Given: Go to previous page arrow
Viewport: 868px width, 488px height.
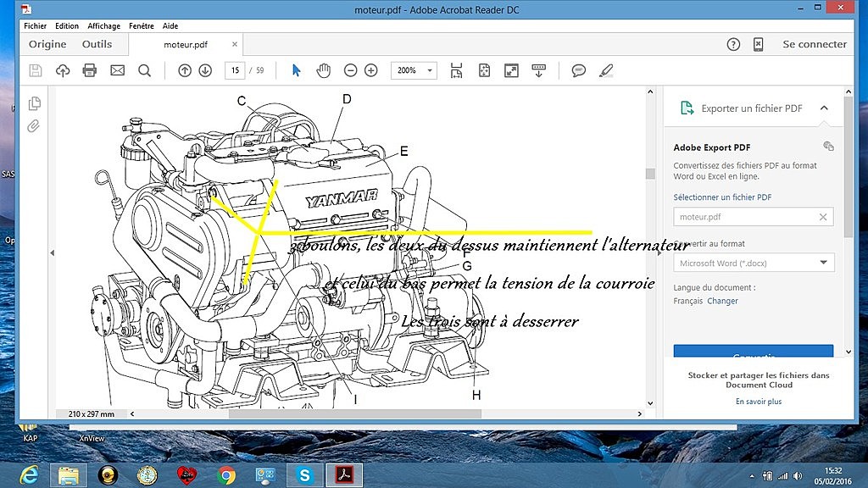Looking at the screenshot, I should click(185, 70).
